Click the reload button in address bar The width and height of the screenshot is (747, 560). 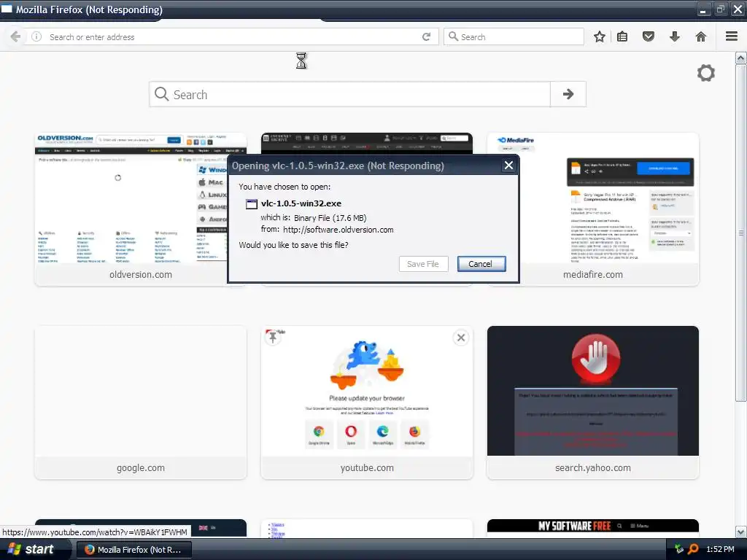tap(426, 36)
